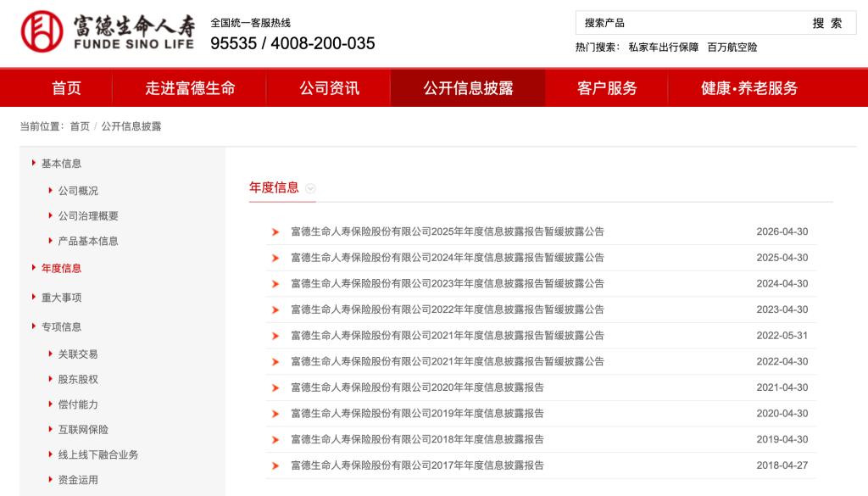This screenshot has width=868, height=496.
Task: Open 客户服务 navigation menu
Action: tap(607, 88)
